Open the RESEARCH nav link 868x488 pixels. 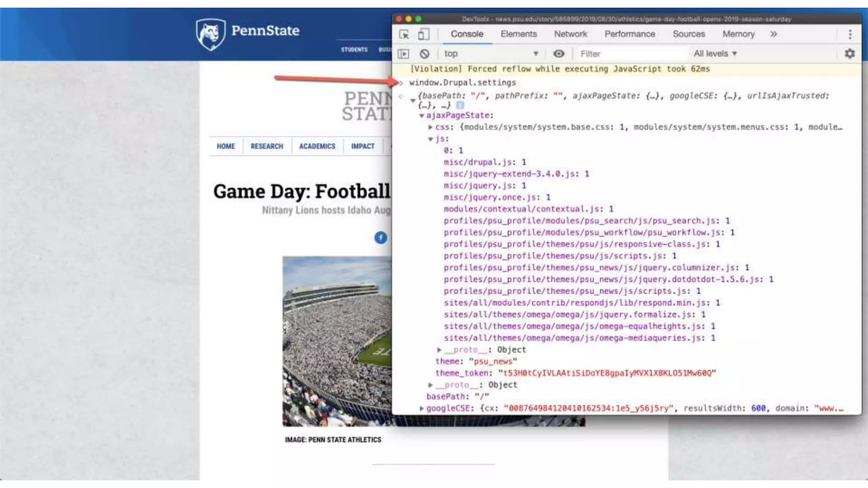pyautogui.click(x=267, y=146)
